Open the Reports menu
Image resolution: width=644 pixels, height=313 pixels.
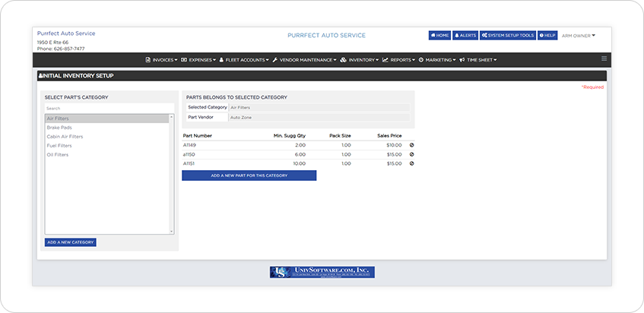coord(399,60)
